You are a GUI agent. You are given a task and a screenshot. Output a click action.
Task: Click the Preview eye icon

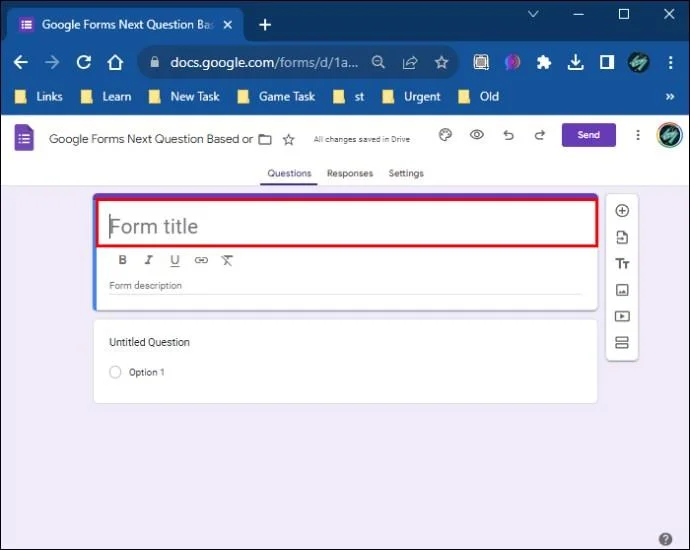pos(477,135)
